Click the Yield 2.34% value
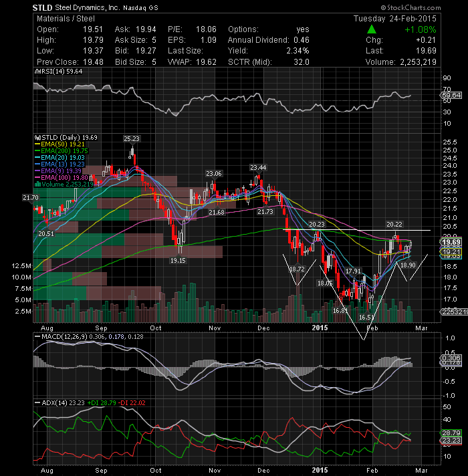 [x=298, y=51]
